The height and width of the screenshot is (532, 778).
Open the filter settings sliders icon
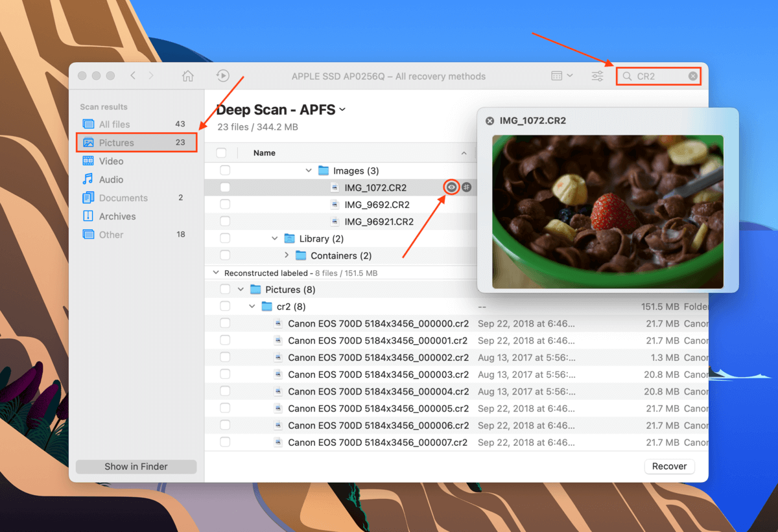pos(597,76)
